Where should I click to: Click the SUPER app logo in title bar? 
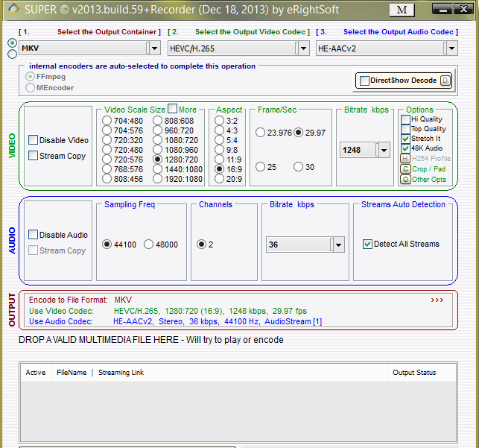[x=13, y=9]
